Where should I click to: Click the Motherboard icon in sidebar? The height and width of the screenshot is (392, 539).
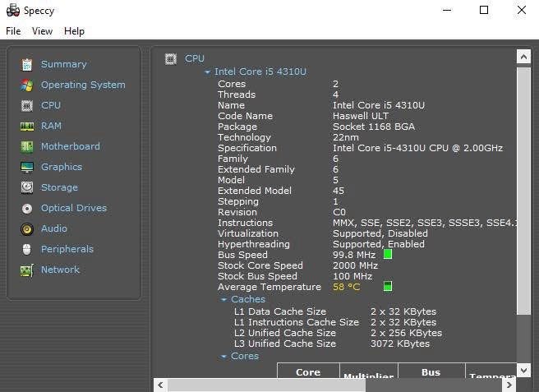[27, 147]
